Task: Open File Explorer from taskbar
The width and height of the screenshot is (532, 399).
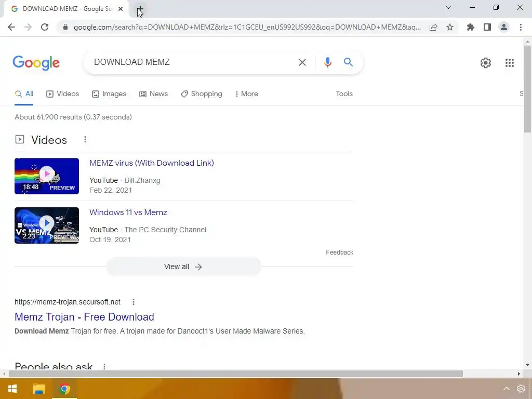Action: (38, 389)
